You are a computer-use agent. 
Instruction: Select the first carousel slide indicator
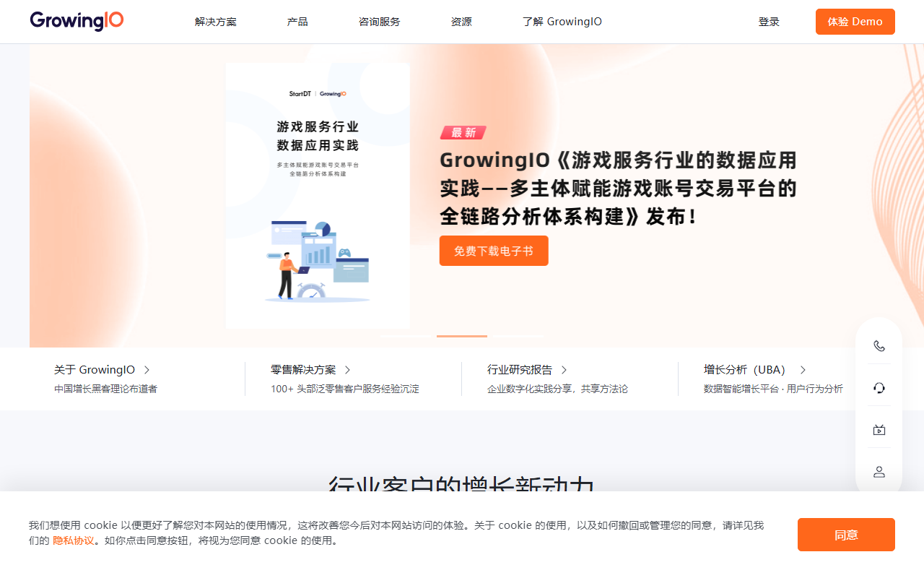pyautogui.click(x=406, y=336)
